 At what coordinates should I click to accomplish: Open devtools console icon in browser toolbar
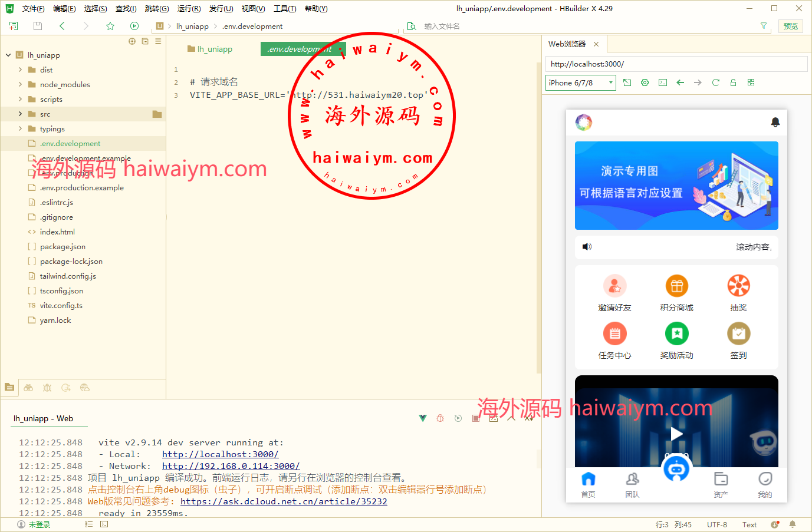pyautogui.click(x=663, y=82)
